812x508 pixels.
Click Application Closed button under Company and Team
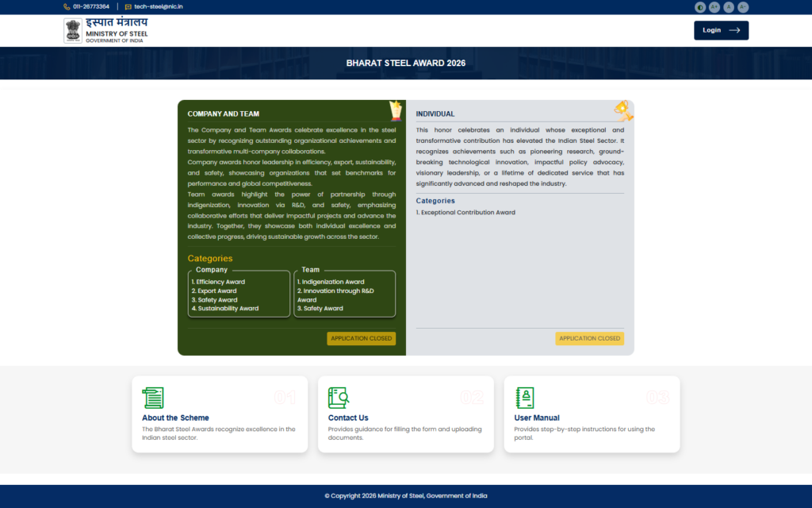[x=361, y=339]
